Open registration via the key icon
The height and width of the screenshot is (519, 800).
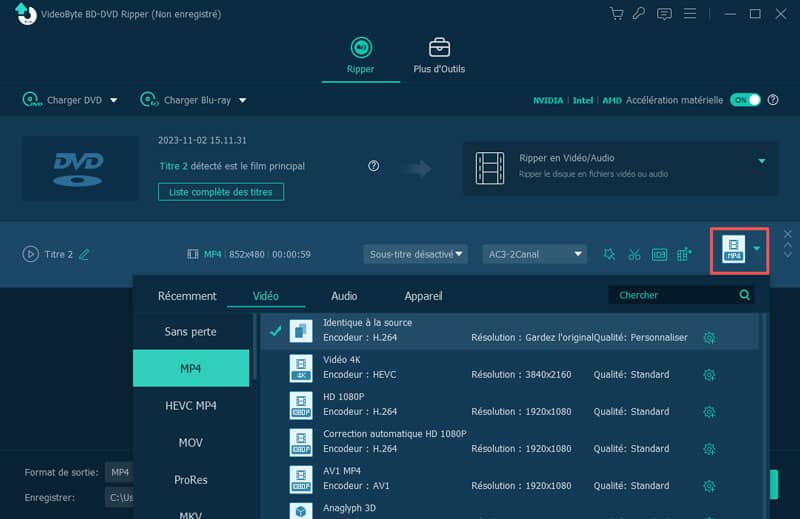(x=640, y=14)
